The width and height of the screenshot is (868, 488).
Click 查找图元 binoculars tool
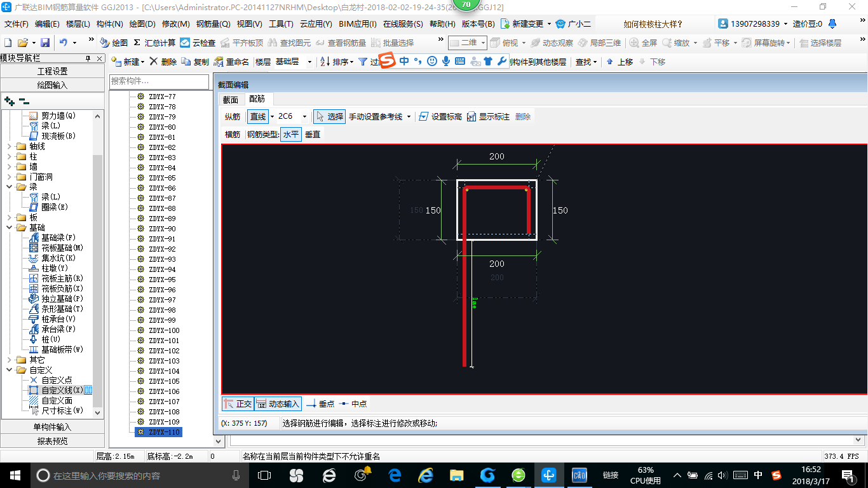(290, 43)
